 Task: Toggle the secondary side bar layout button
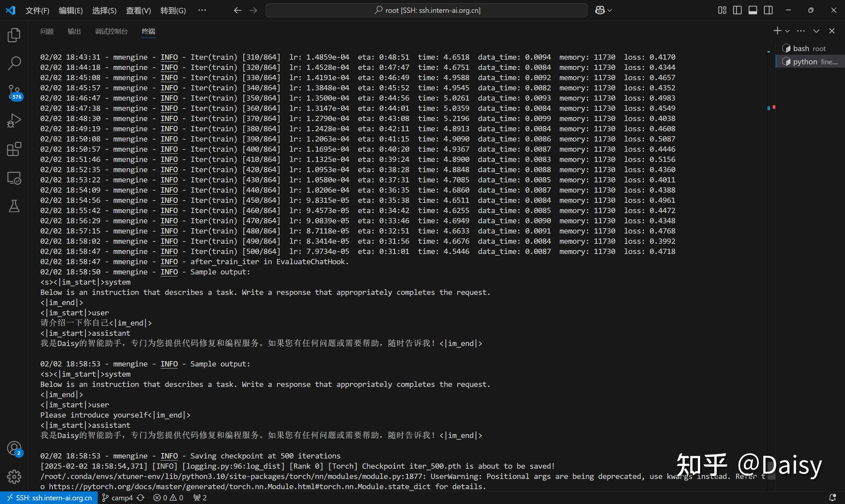click(x=768, y=10)
